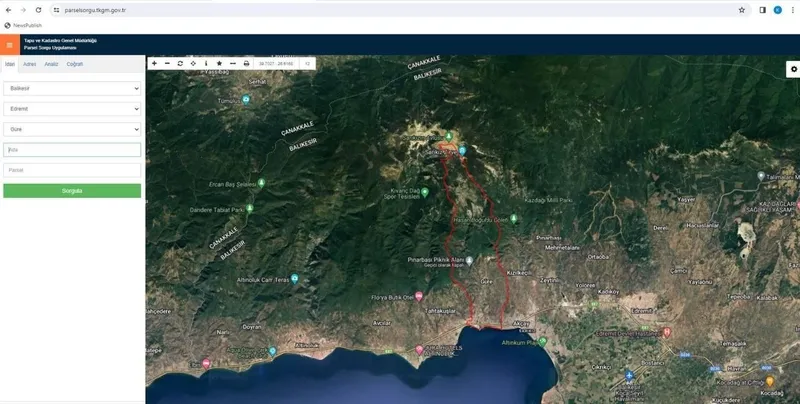800x404 pixels.
Task: Click the Parsel input field
Action: (x=72, y=170)
